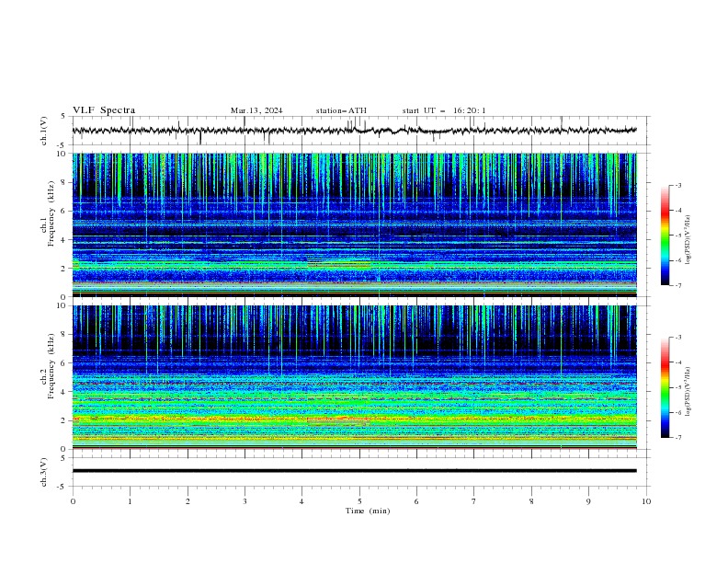Click the ch.2 PSD color scale bar
This screenshot has height=563, width=728.
coord(665,387)
